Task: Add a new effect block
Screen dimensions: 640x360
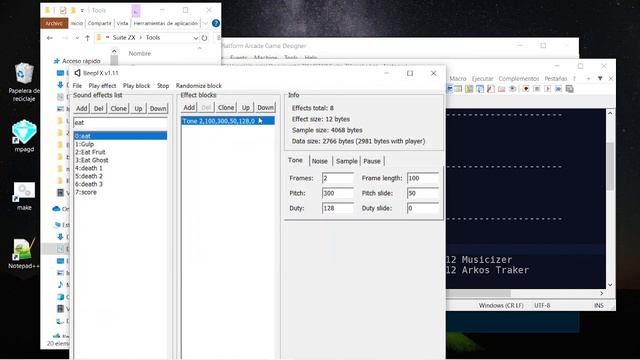Action: pyautogui.click(x=189, y=107)
